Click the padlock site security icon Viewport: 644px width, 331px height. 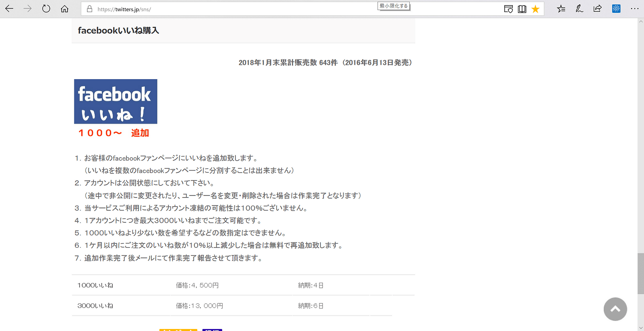tap(89, 9)
